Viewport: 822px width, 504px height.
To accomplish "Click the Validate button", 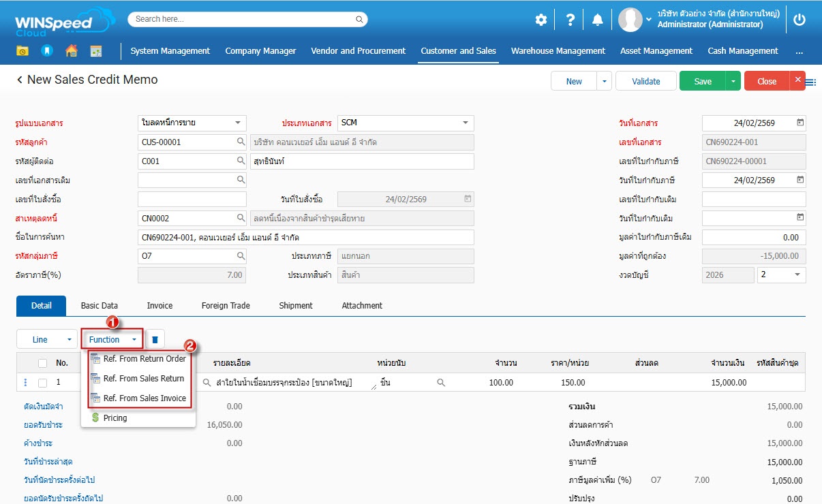I will click(x=645, y=81).
